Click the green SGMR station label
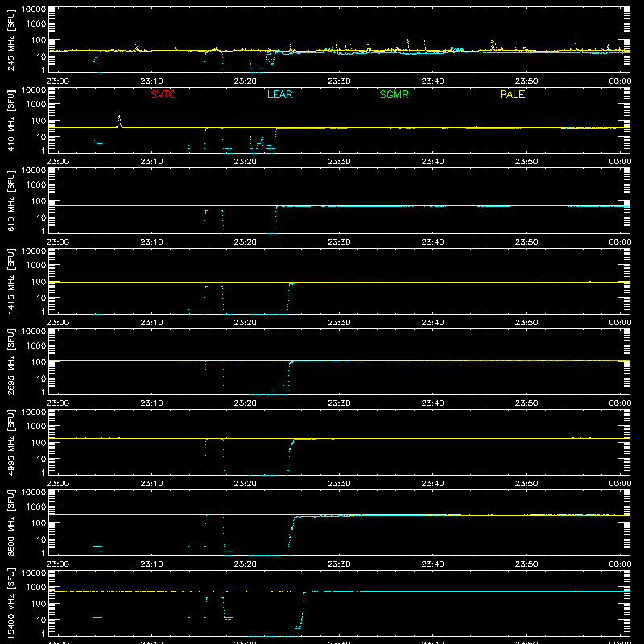This screenshot has height=644, width=644. (x=394, y=94)
